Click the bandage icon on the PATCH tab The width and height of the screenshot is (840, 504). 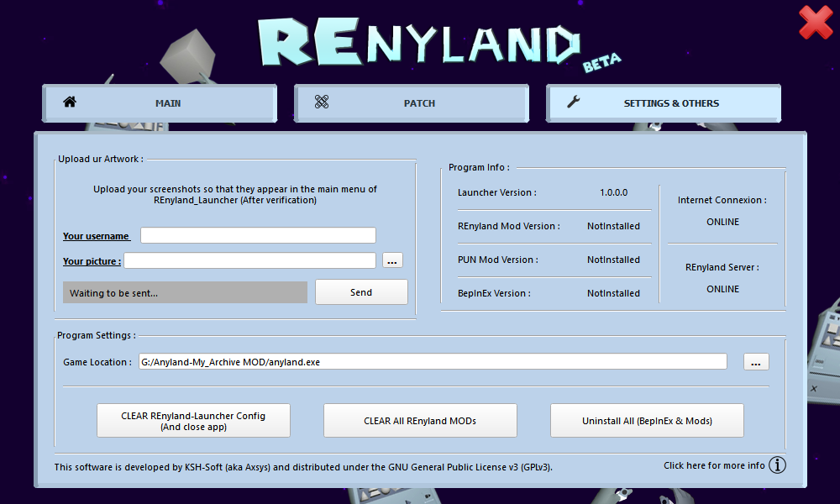pyautogui.click(x=322, y=102)
